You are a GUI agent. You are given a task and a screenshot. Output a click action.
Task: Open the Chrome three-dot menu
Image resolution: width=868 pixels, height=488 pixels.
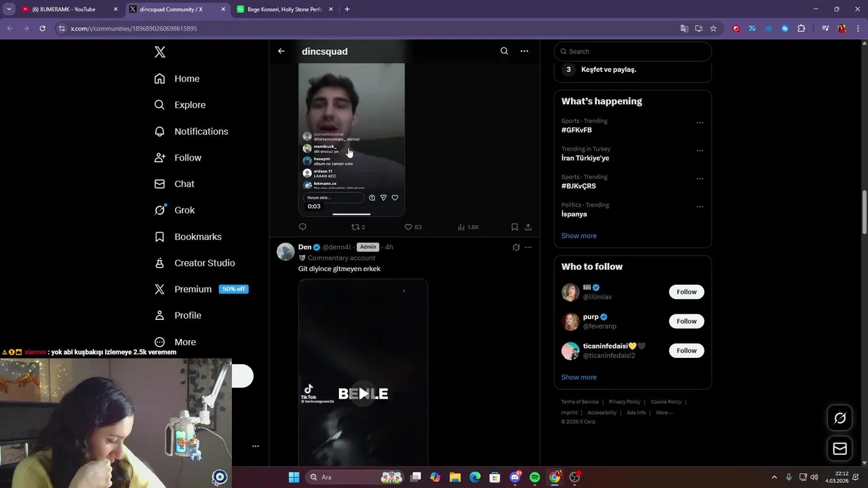(858, 28)
